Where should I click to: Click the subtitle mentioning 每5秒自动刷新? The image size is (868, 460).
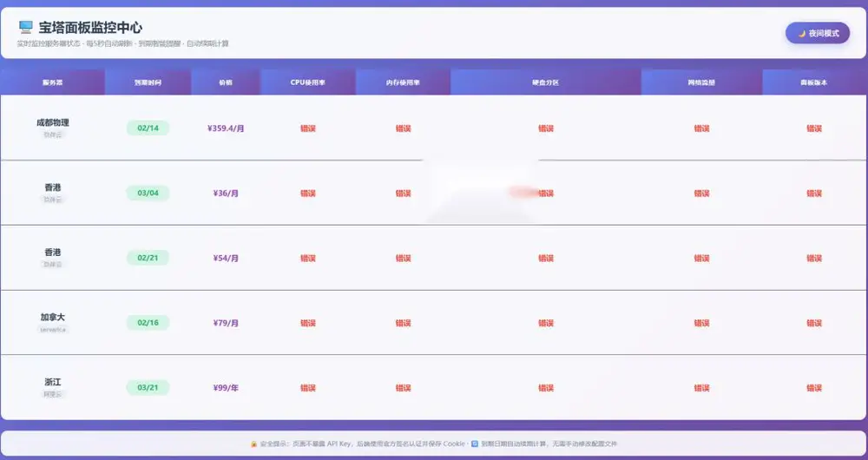point(123,43)
